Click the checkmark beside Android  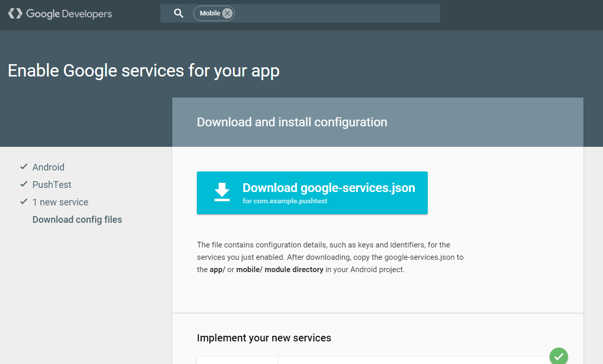pyautogui.click(x=24, y=167)
